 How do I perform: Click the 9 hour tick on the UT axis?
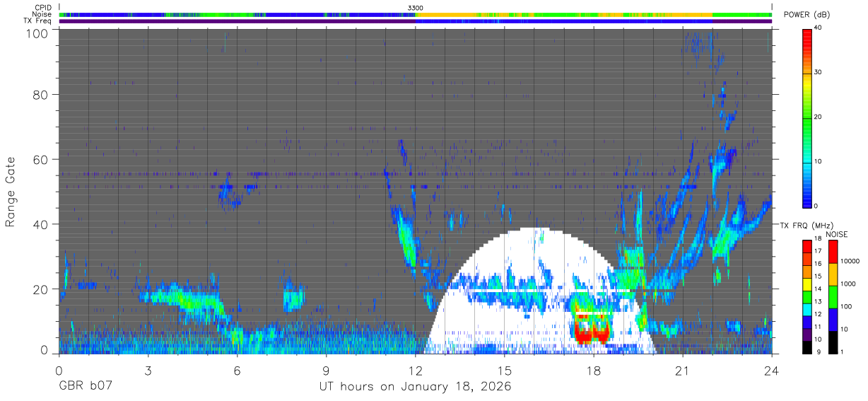[x=326, y=371]
